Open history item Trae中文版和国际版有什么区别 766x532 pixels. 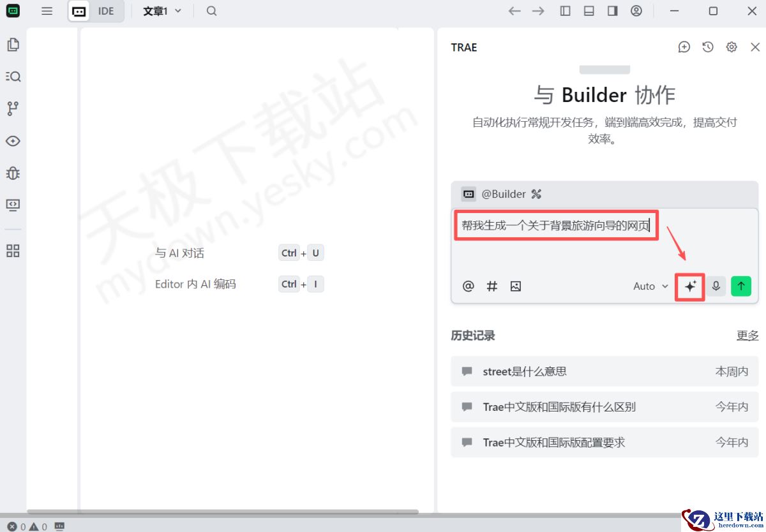[x=605, y=407]
